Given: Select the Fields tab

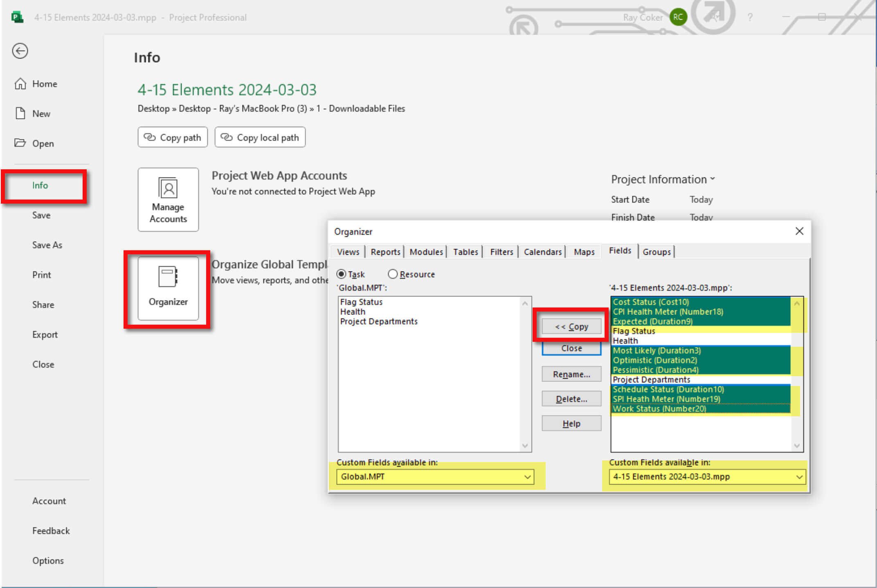Looking at the screenshot, I should click(x=620, y=251).
